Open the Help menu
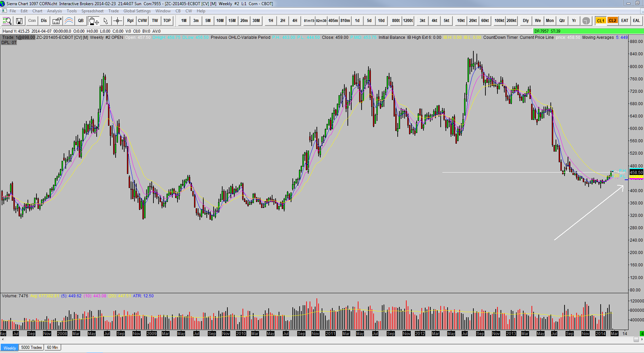The width and height of the screenshot is (644, 353). (201, 11)
